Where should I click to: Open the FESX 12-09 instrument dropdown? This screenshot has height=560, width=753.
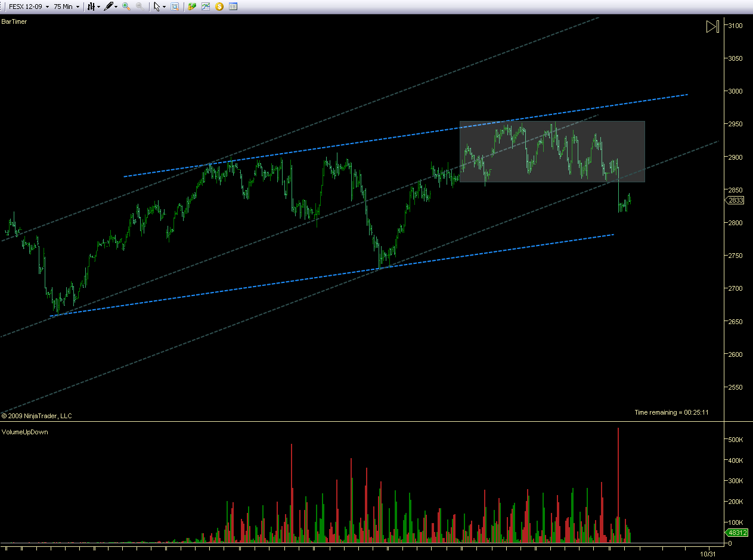click(x=28, y=7)
